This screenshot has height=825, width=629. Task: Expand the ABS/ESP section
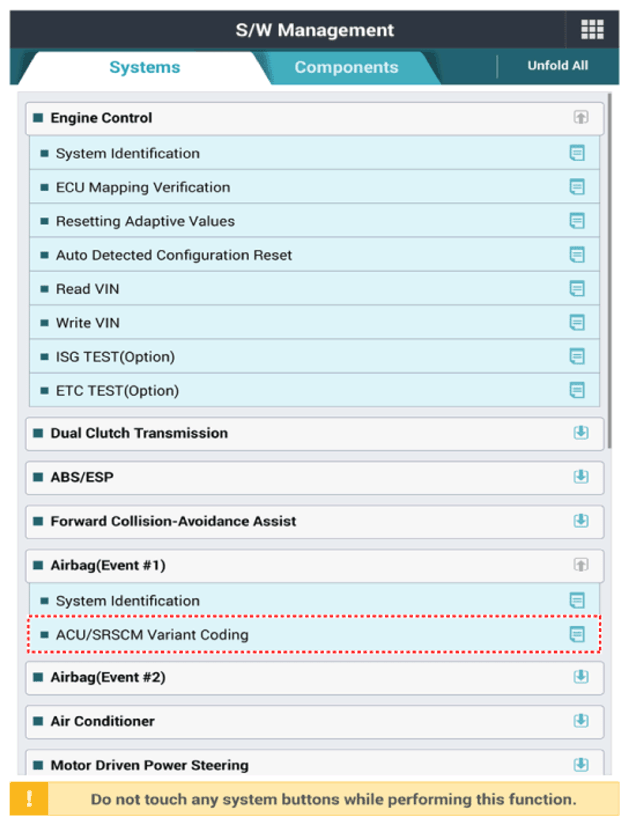[581, 477]
